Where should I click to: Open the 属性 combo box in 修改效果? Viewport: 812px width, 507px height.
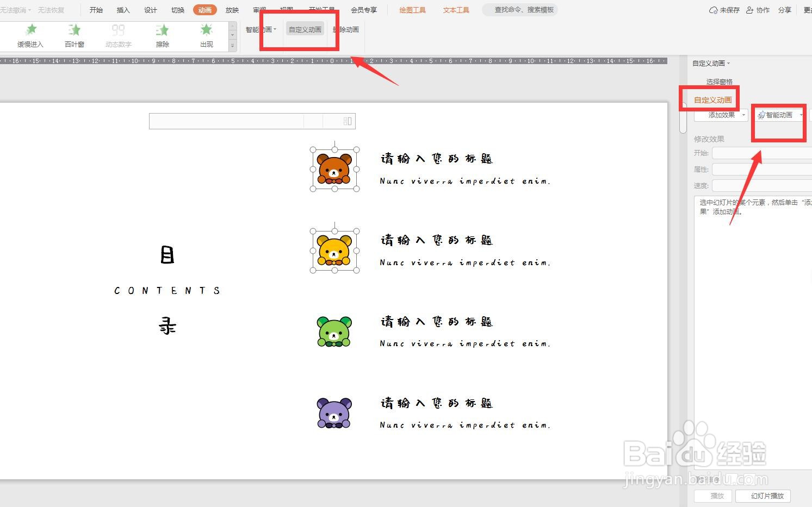[762, 170]
